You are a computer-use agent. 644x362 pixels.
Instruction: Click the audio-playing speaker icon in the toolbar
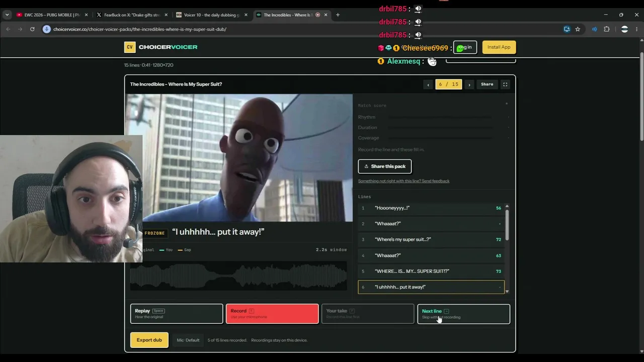point(594,29)
